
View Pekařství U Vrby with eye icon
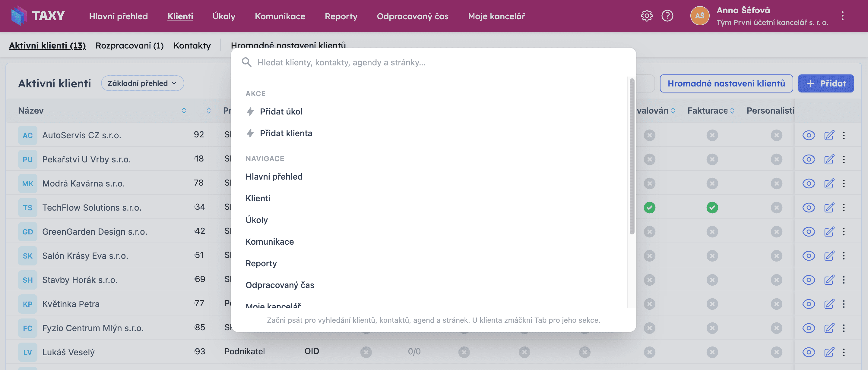click(x=808, y=159)
